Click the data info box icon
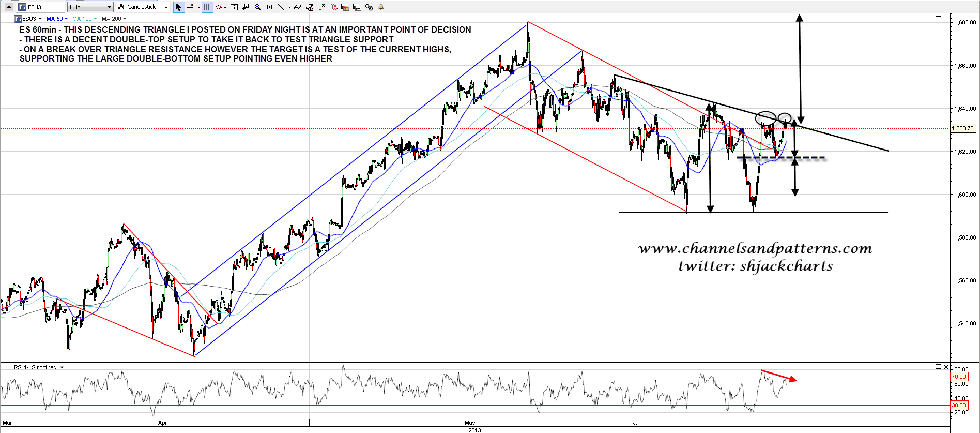 pyautogui.click(x=234, y=7)
